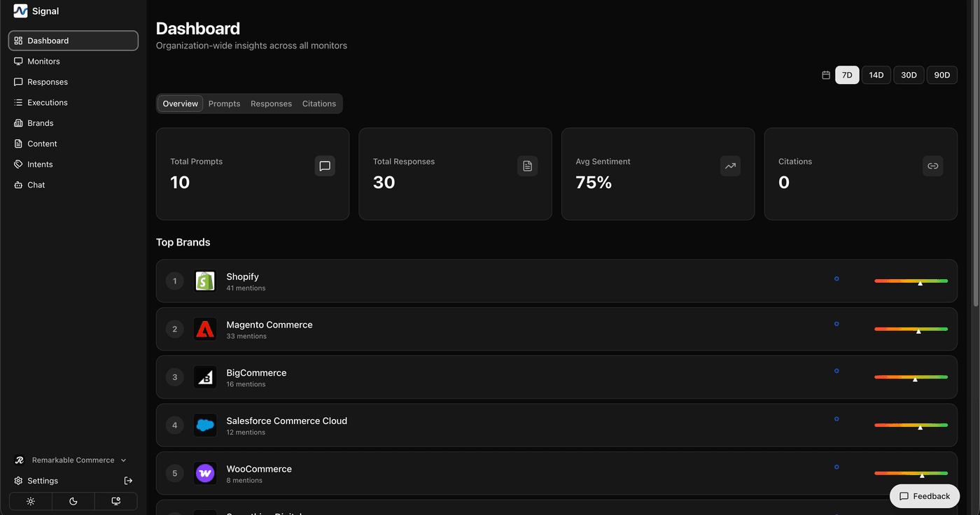Click the Brands building icon
This screenshot has height=515, width=980.
coord(19,123)
